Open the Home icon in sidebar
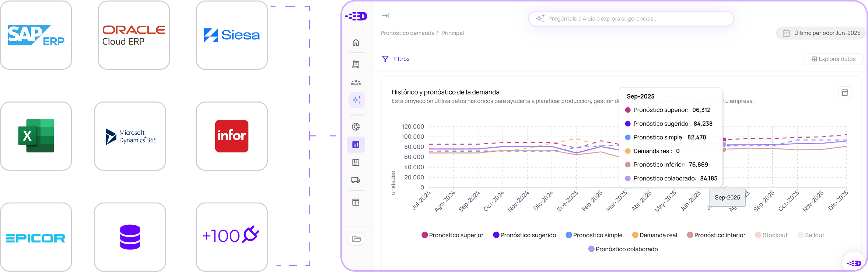Screen dimensions: 868x272 pos(356,42)
